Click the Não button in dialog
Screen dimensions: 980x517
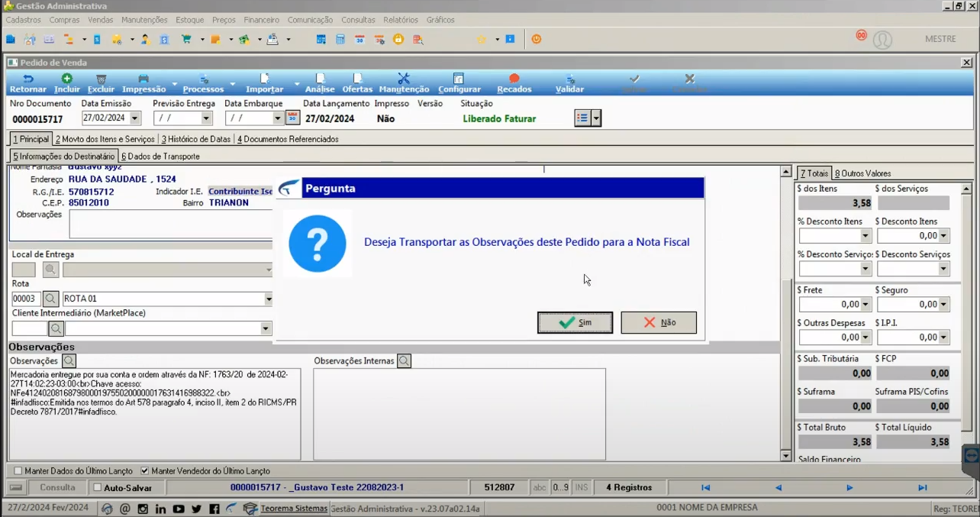(x=659, y=323)
